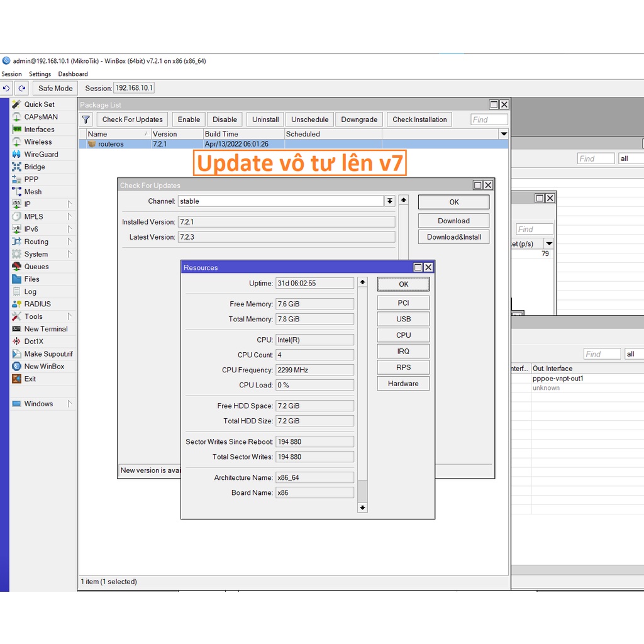644x644 pixels.
Task: Click the Hardware button in Resources
Action: [403, 384]
